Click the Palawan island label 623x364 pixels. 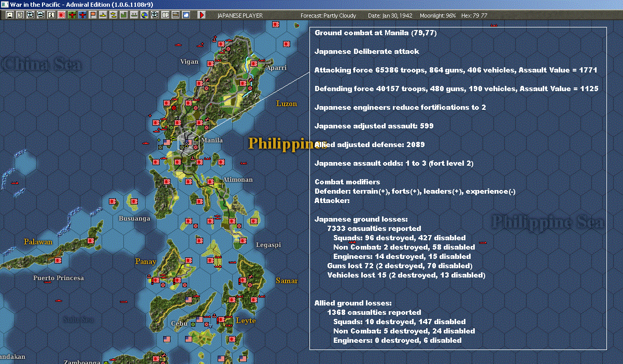coord(38,242)
